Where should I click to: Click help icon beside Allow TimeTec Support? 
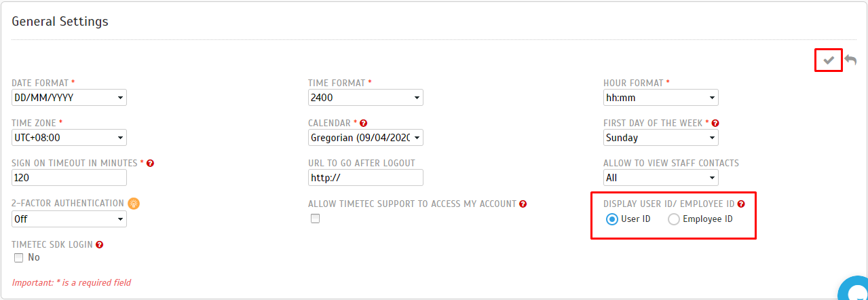[523, 204]
